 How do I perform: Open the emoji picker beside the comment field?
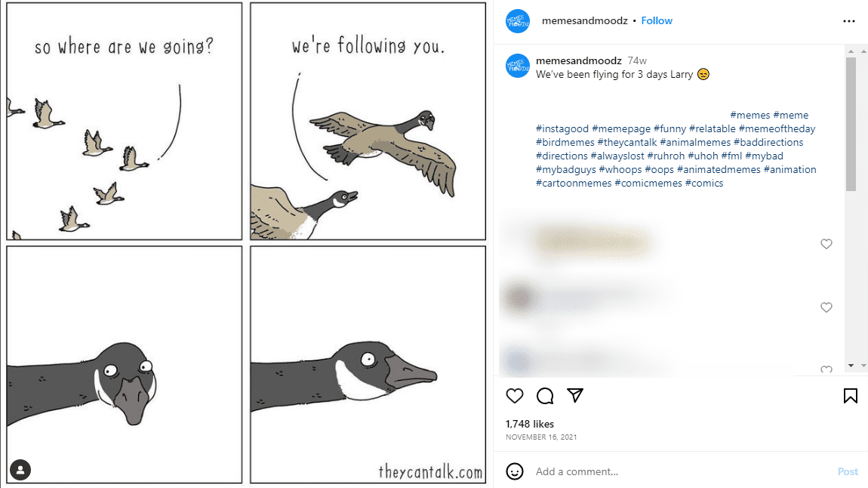[x=515, y=471]
